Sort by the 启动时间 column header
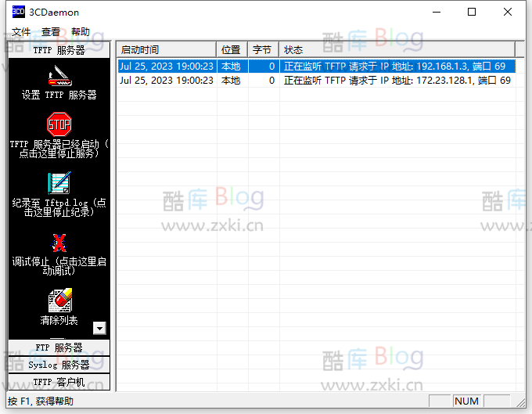This screenshot has width=532, height=414. (167, 50)
